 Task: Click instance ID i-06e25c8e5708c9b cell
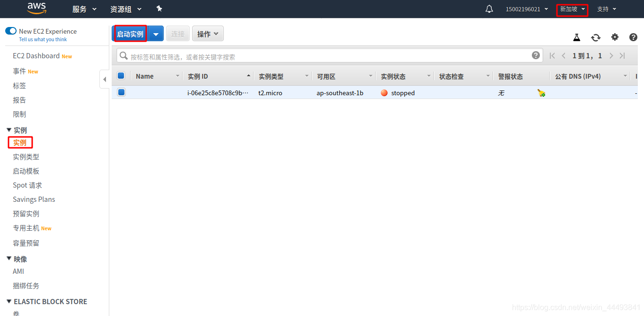point(218,93)
